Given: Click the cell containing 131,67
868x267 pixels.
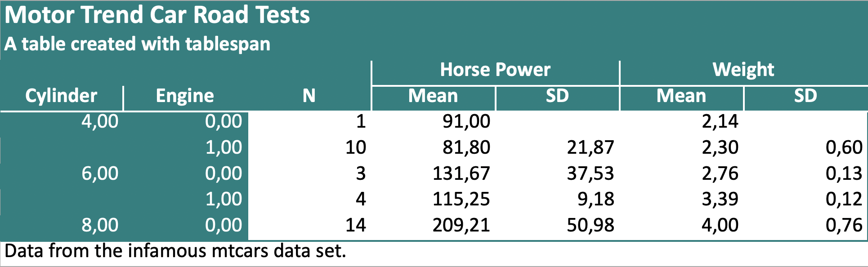Looking at the screenshot, I should click(461, 174).
